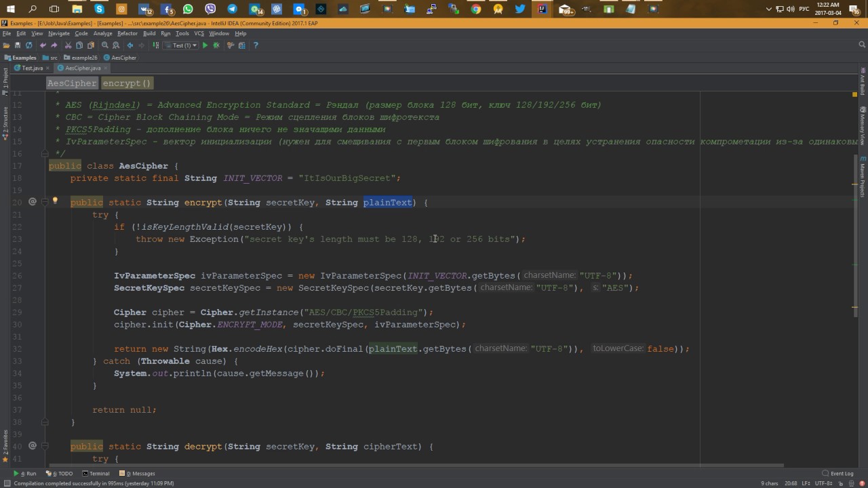The width and height of the screenshot is (868, 488).
Task: Open the Structure side panel
Action: click(5, 123)
